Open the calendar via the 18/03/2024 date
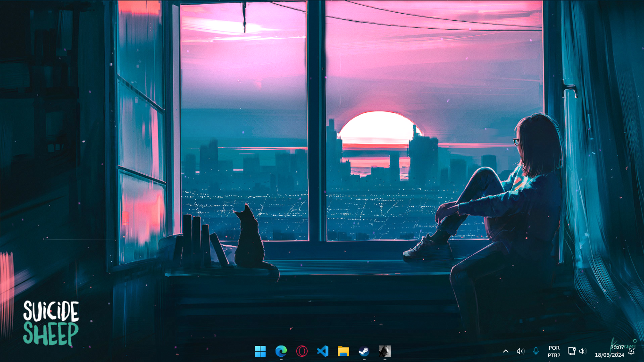 click(609, 355)
